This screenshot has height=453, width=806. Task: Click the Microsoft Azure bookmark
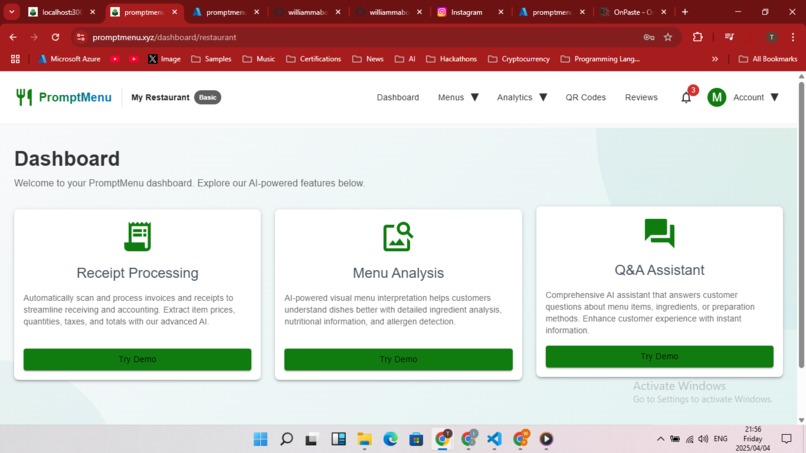69,59
